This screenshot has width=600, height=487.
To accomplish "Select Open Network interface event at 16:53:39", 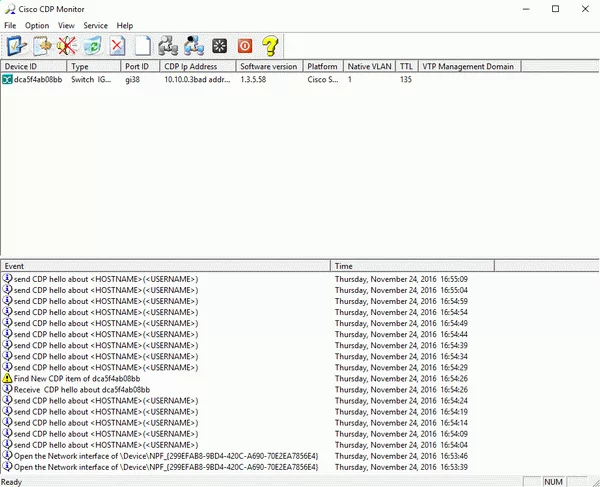I will [248, 467].
